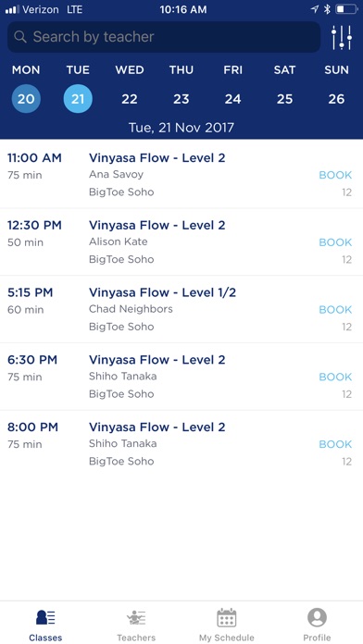Tap the Bluetooth status icon
363x644 pixels.
click(x=327, y=9)
